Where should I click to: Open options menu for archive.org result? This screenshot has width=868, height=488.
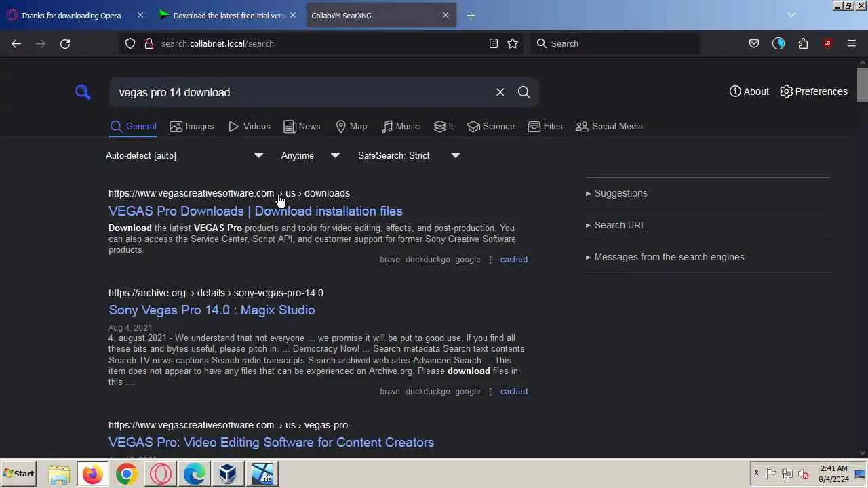click(490, 392)
